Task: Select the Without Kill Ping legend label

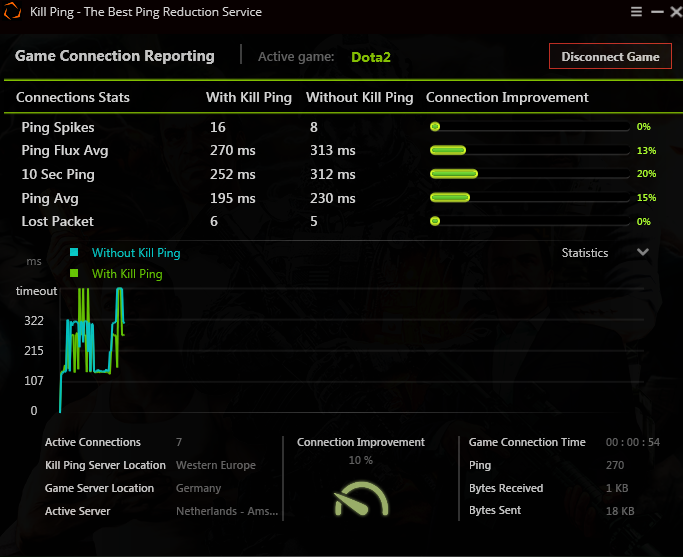Action: click(x=136, y=253)
